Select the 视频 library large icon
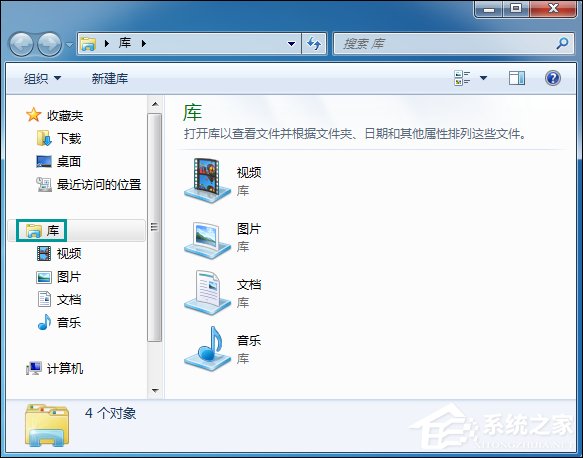Viewport: 583px width, 458px height. (x=207, y=180)
